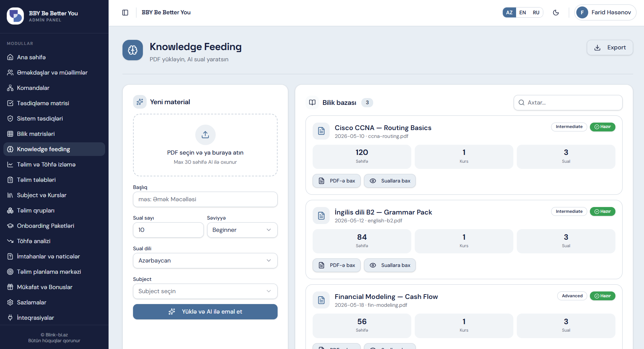Screen dimensions: 644x349
Task: Click PDF-ə bax for İngilis dili B2
Action: (x=336, y=265)
